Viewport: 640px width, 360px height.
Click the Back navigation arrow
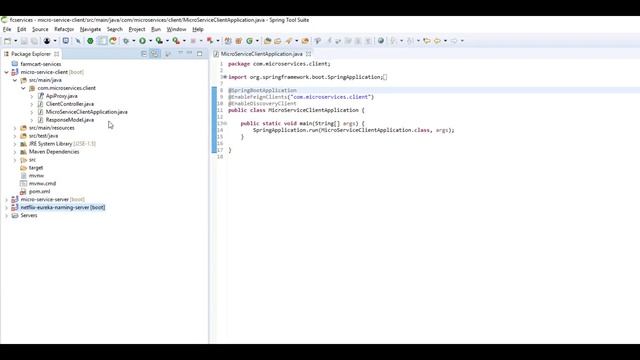[437, 41]
